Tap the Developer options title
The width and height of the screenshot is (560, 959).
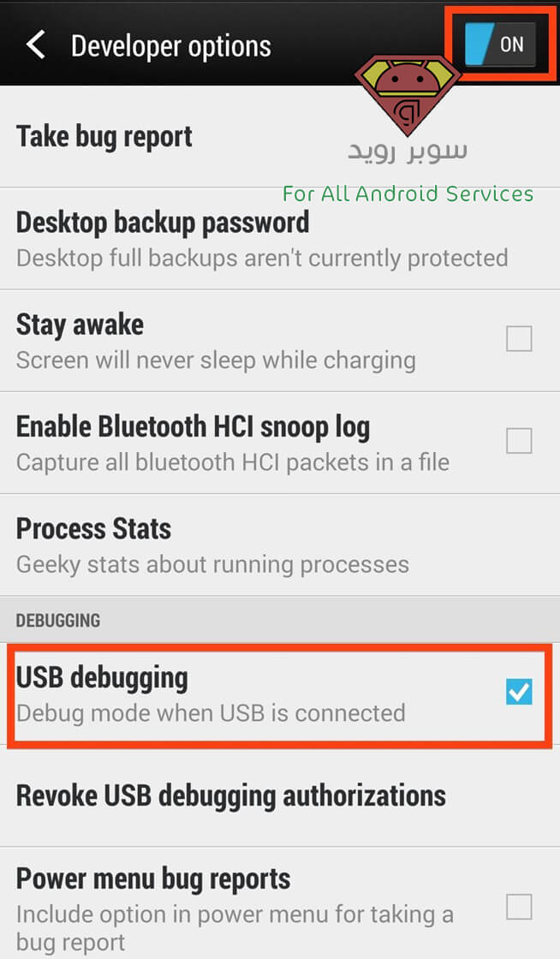point(171,46)
